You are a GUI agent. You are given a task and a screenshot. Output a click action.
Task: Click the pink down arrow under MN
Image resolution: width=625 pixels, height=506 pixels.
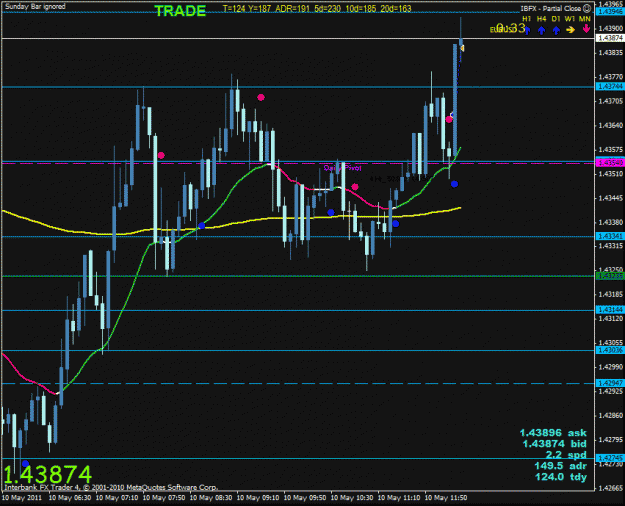[x=586, y=29]
